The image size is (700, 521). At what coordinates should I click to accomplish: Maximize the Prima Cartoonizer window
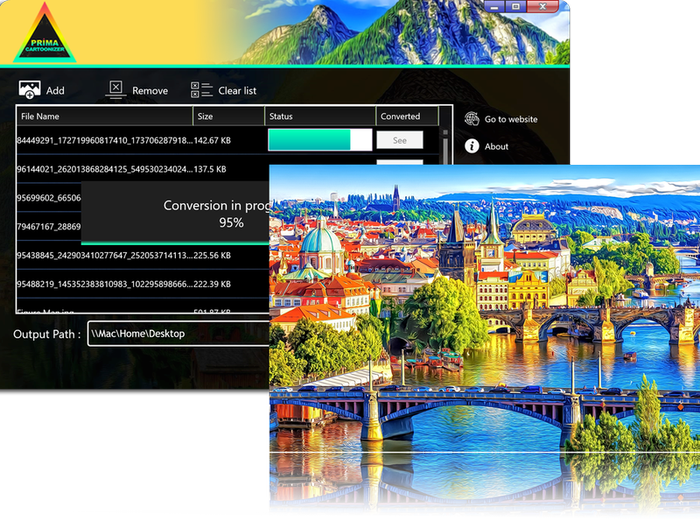(x=516, y=6)
